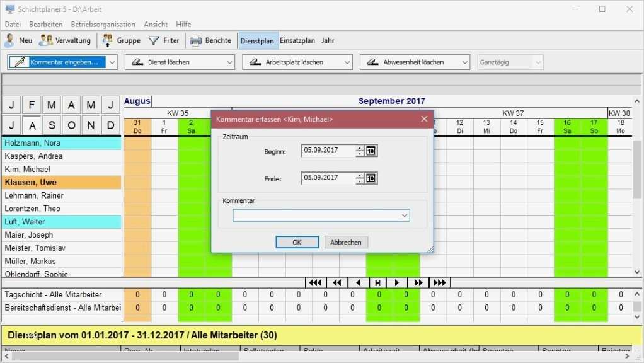The image size is (644, 363).
Task: Open Berichte via the printer icon
Action: pos(195,40)
